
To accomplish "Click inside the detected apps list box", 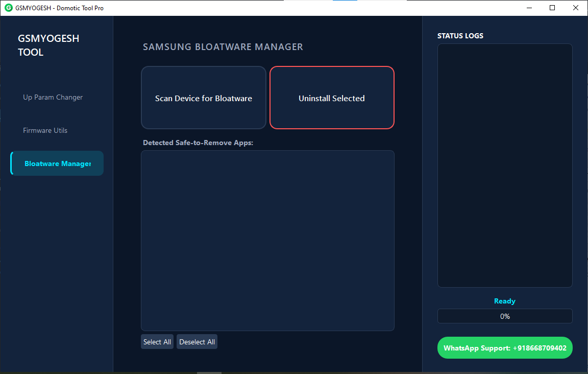I will (x=267, y=240).
